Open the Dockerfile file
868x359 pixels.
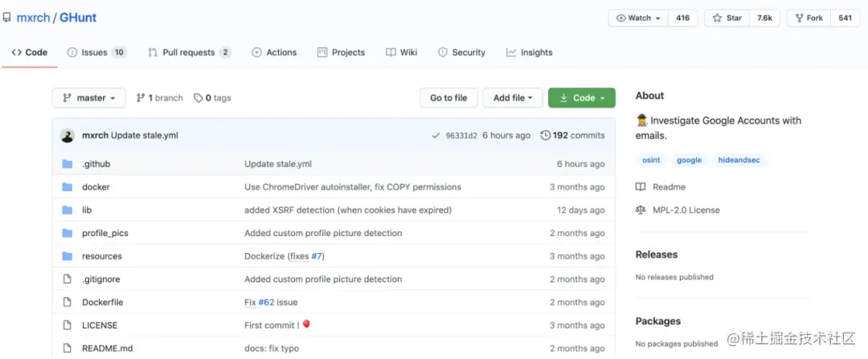click(x=102, y=302)
